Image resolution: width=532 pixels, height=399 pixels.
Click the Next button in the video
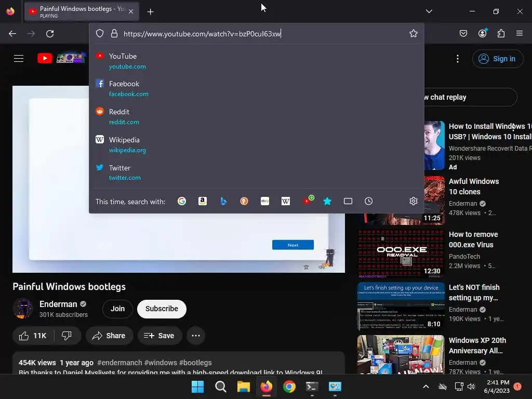coord(293,245)
